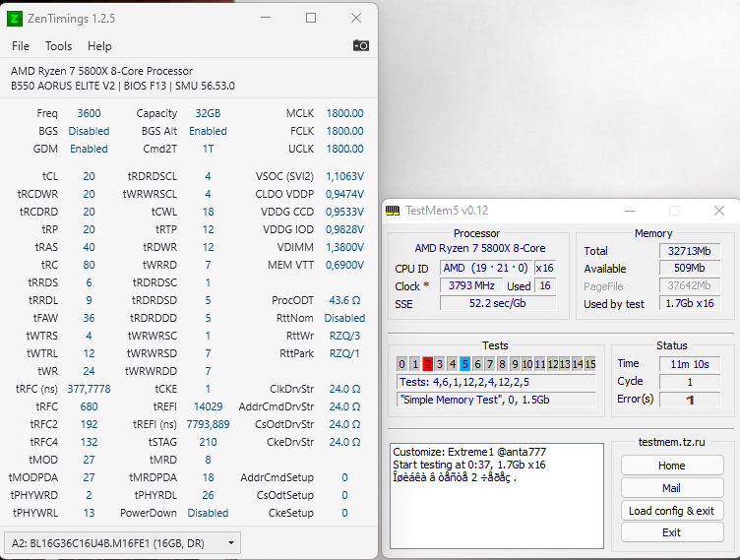Image resolution: width=740 pixels, height=560 pixels.
Task: Click the tPHYRDL 26 value
Action: pos(209,495)
